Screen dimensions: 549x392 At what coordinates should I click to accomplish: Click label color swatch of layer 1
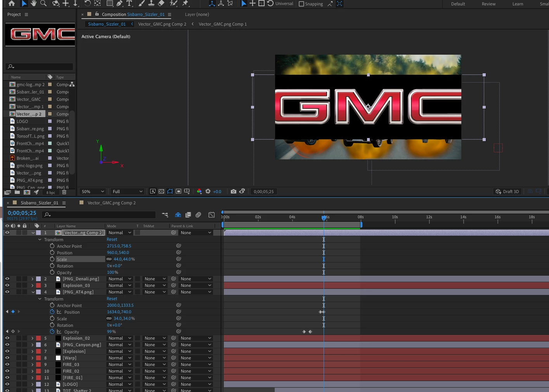pyautogui.click(x=38, y=233)
